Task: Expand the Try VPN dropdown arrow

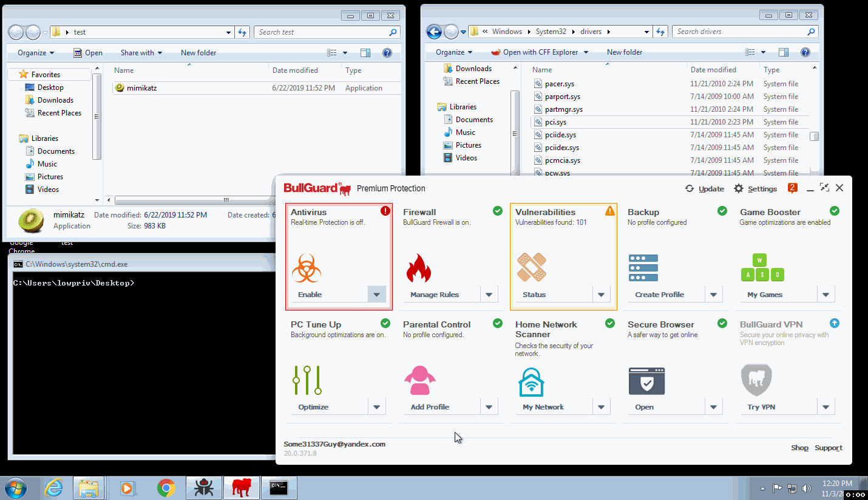Action: click(826, 407)
